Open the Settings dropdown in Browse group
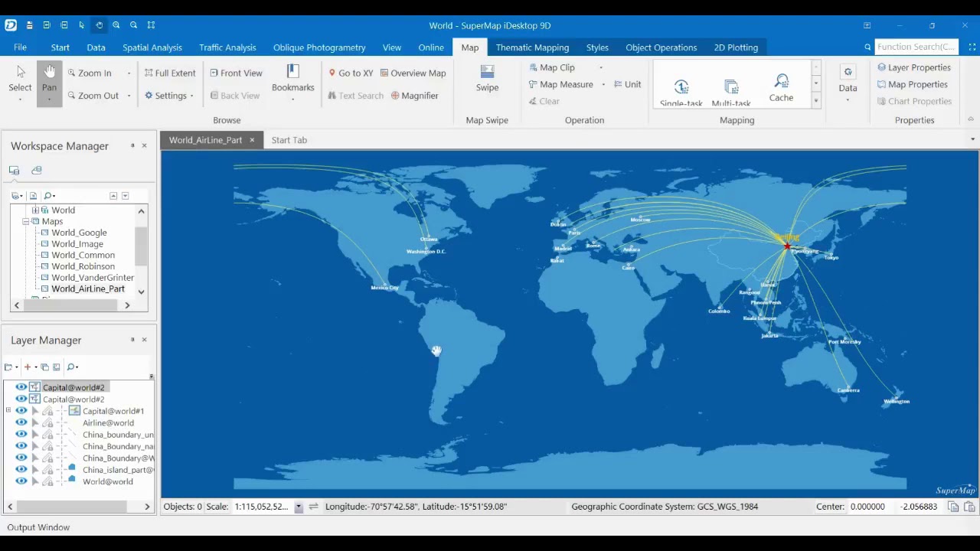This screenshot has width=980, height=551. (x=191, y=96)
